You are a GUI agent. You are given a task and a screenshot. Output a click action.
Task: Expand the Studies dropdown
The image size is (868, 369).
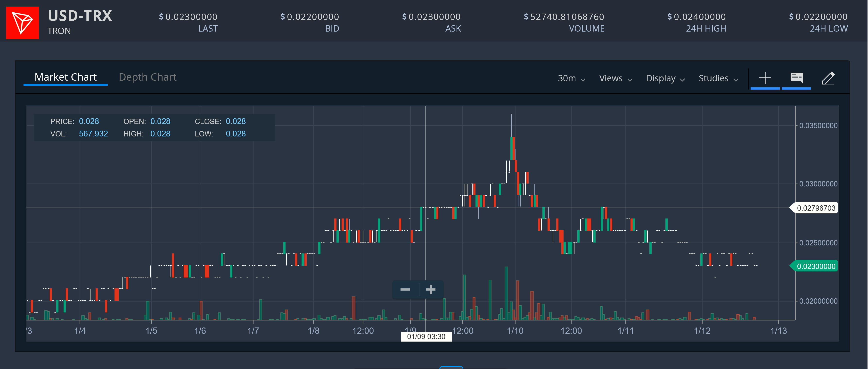[x=718, y=78]
